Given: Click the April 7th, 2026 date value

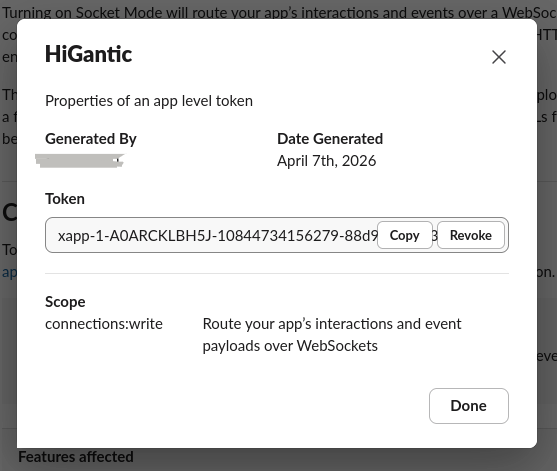Looking at the screenshot, I should tap(326, 161).
